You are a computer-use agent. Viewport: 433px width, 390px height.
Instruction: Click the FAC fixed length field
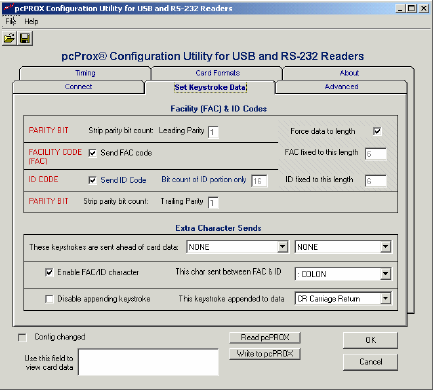[376, 154]
